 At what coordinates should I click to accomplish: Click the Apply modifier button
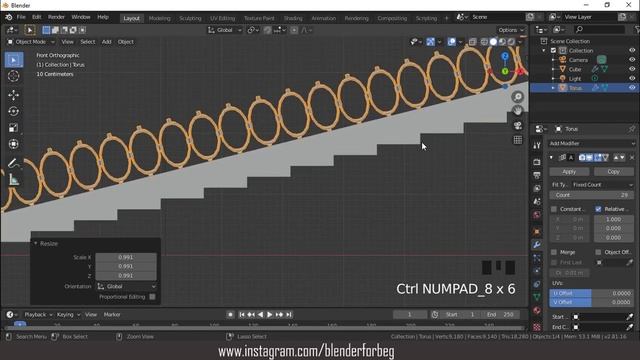[569, 172]
